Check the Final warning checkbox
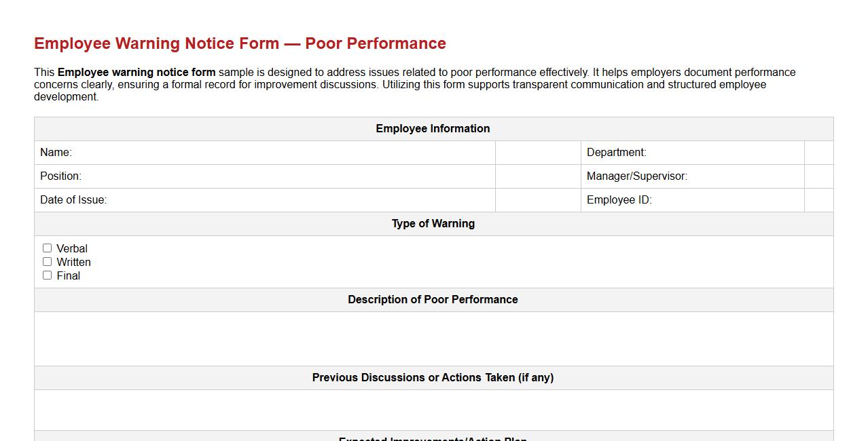The height and width of the screenshot is (441, 868). point(47,275)
